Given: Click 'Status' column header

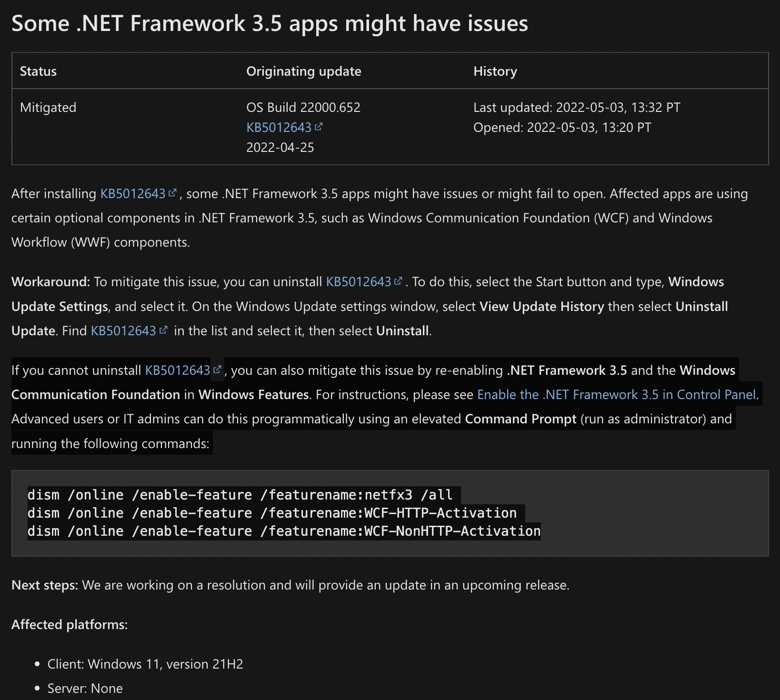Looking at the screenshot, I should tap(38, 71).
